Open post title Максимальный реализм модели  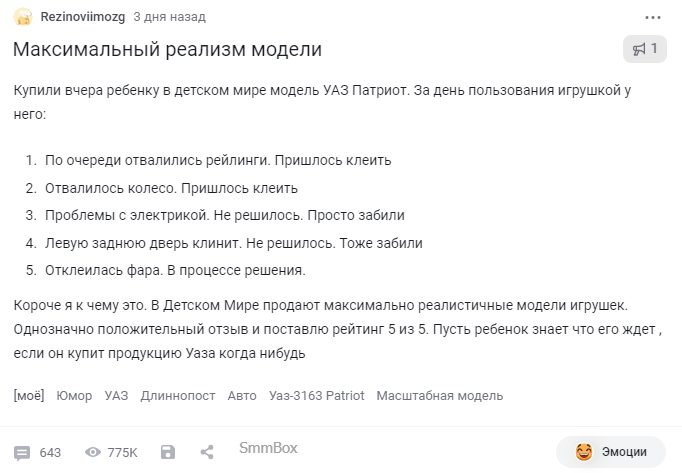(167, 49)
